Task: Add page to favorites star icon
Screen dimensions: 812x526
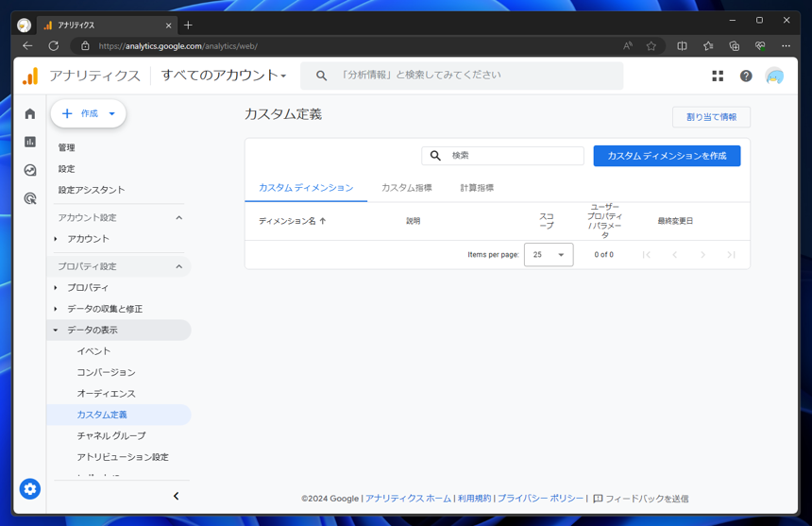Action: click(x=651, y=46)
